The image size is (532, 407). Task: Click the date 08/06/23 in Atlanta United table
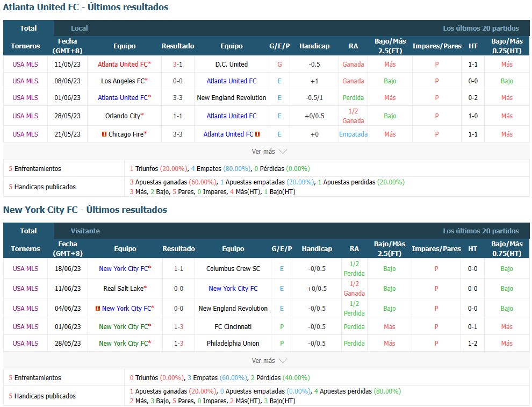click(68, 81)
